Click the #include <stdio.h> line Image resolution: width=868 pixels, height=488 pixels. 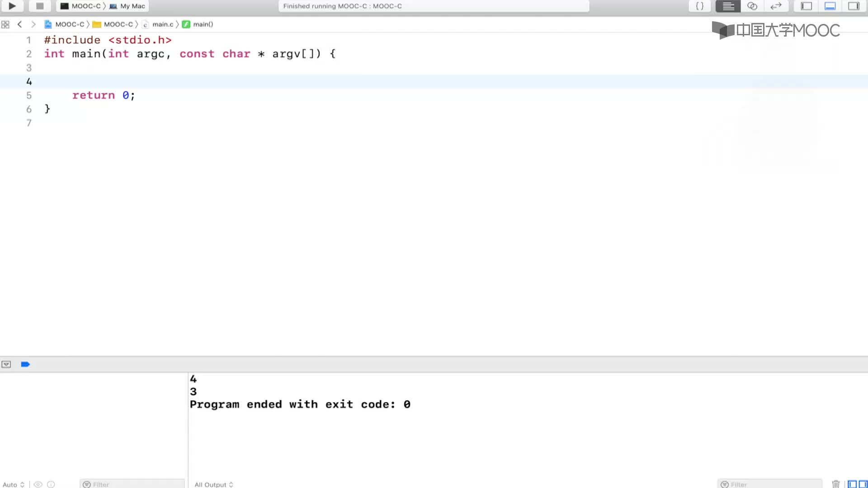point(108,40)
